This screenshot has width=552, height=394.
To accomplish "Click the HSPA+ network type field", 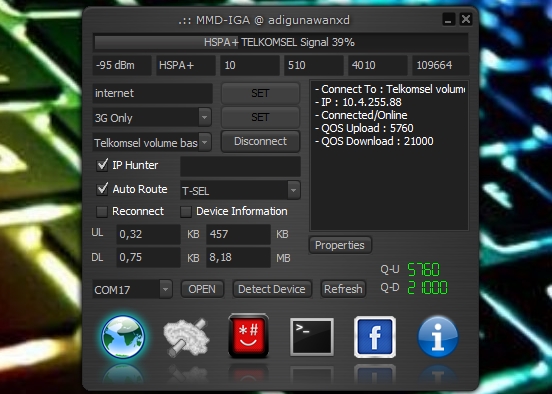I will (x=186, y=65).
